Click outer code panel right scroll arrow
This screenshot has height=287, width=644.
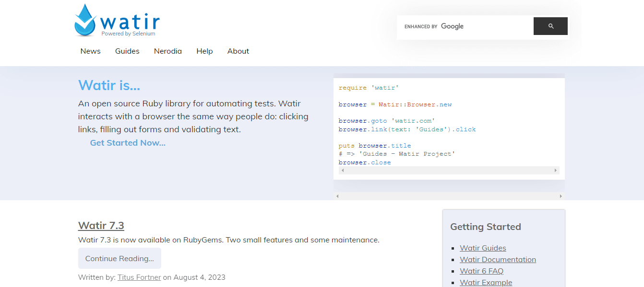pyautogui.click(x=561, y=196)
